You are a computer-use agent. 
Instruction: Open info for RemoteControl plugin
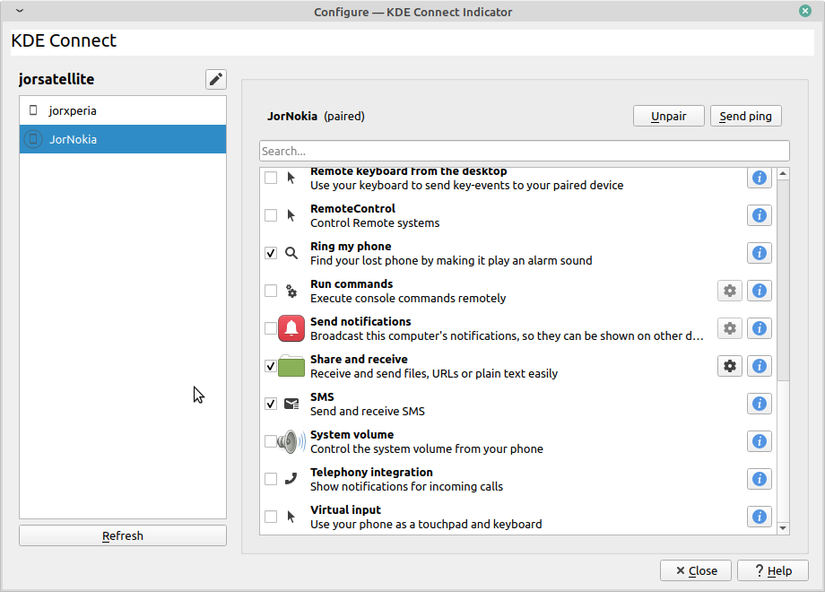tap(759, 215)
